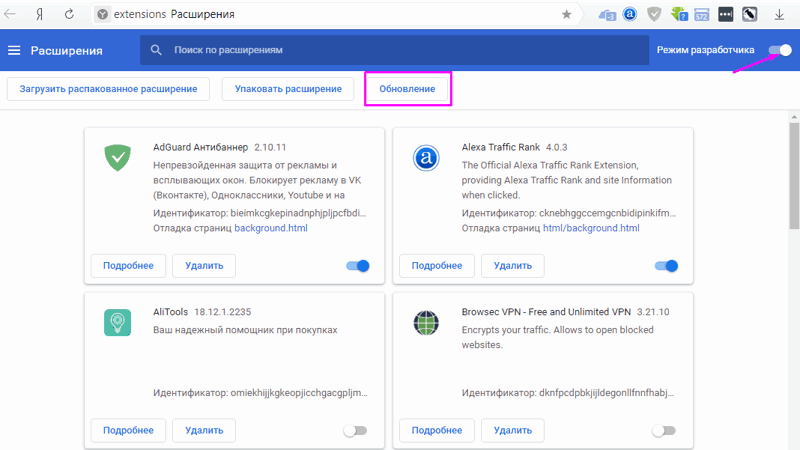Image resolution: width=800 pixels, height=450 pixels.
Task: Click the Browsec VPN globe card icon
Action: point(426,322)
